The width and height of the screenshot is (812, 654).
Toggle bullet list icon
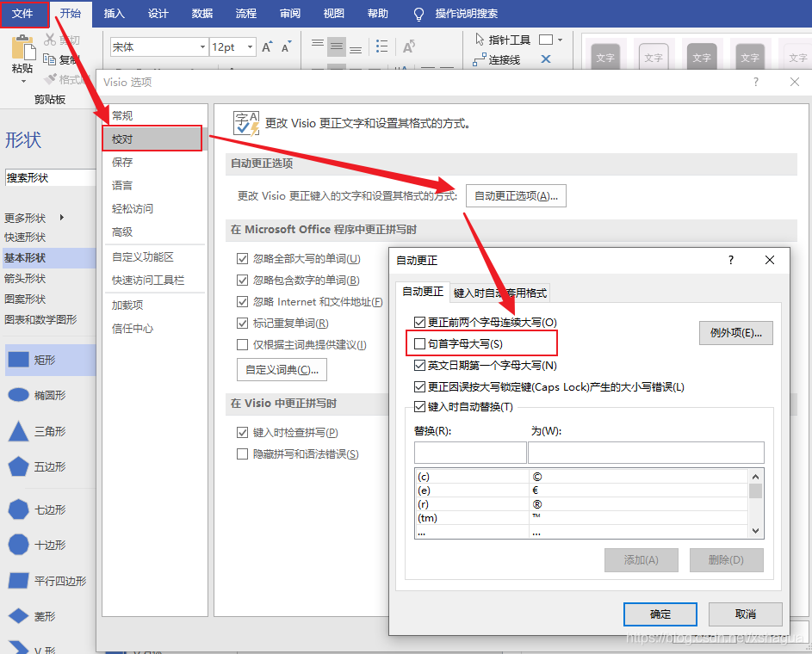[x=381, y=46]
